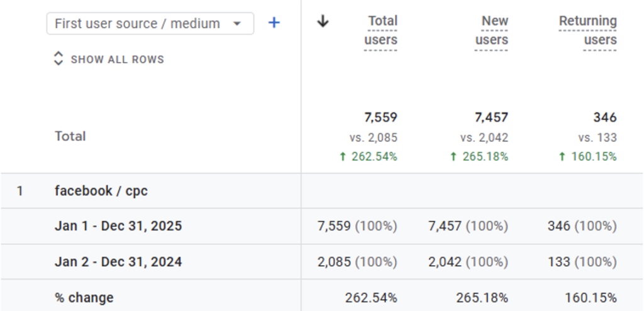Click the 262.54% increase under Total users summary
644x311 pixels.
coord(368,157)
